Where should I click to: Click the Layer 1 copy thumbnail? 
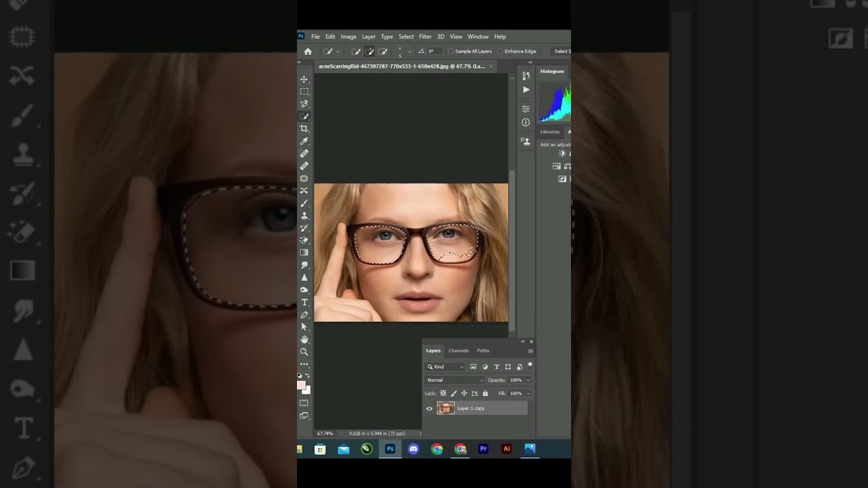click(x=446, y=409)
